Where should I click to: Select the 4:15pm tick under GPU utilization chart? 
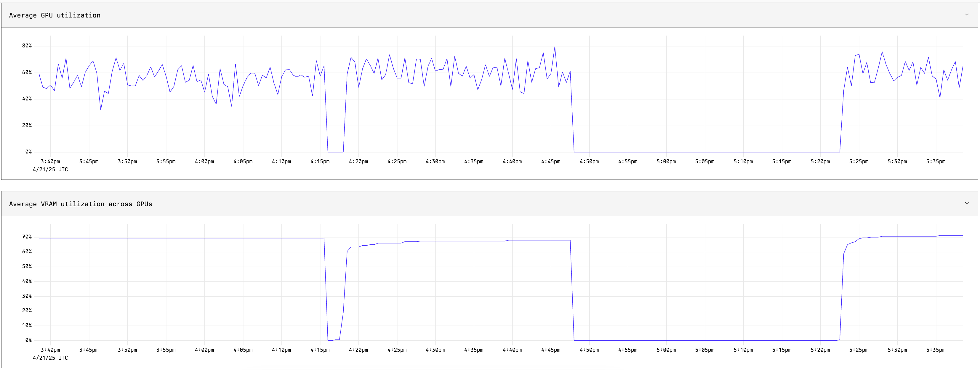tap(320, 161)
